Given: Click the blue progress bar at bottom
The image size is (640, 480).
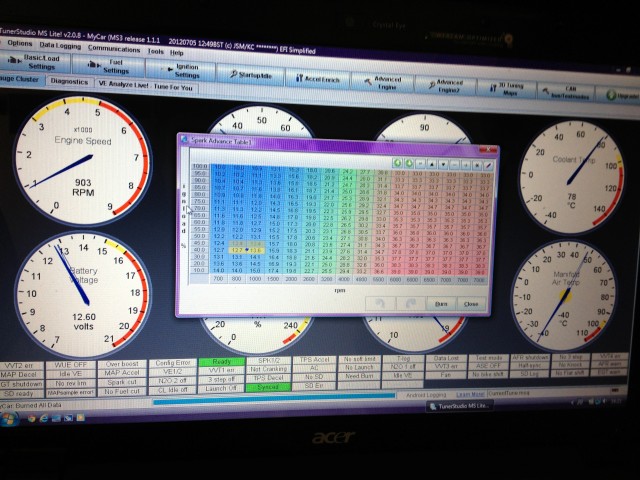Looking at the screenshot, I should [273, 398].
